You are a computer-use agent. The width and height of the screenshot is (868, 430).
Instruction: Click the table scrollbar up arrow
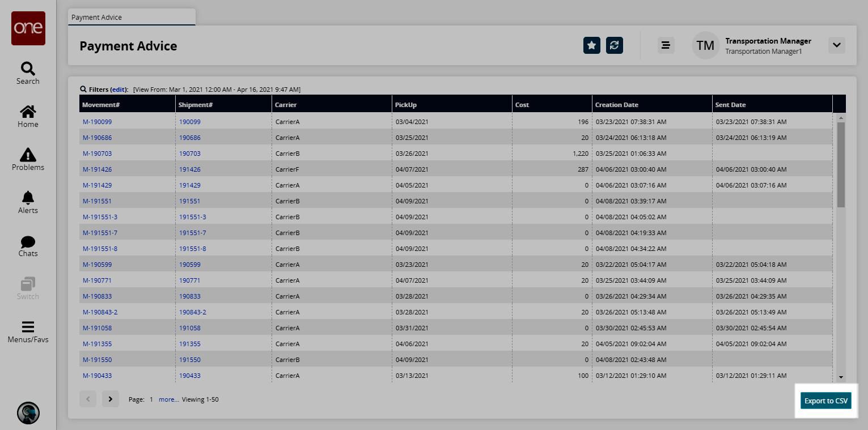click(x=841, y=118)
